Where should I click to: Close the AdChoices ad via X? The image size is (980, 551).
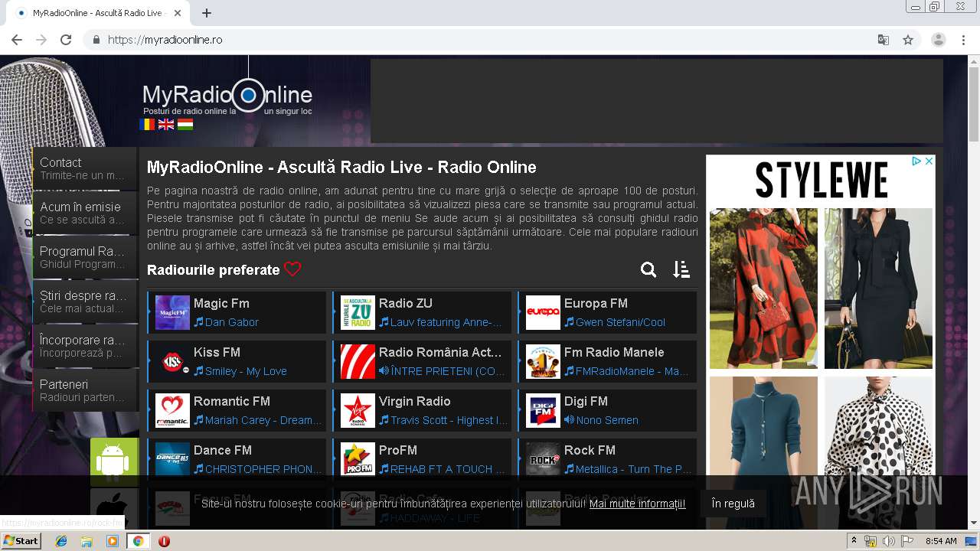[x=929, y=161]
